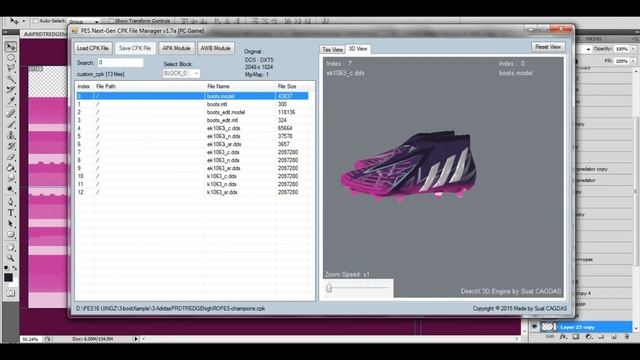Click the layer style fx icon
Image resolution: width=640 pixels, height=360 pixels.
(x=563, y=337)
